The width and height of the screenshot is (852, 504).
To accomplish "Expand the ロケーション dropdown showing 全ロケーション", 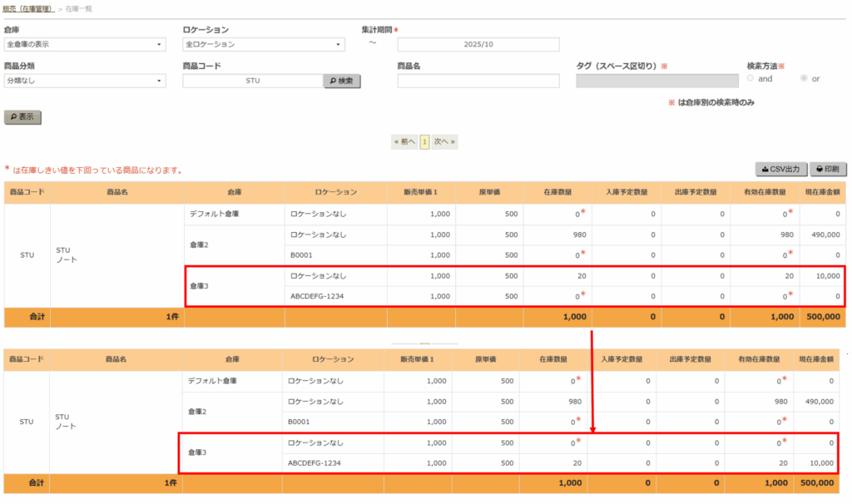I will click(x=263, y=45).
